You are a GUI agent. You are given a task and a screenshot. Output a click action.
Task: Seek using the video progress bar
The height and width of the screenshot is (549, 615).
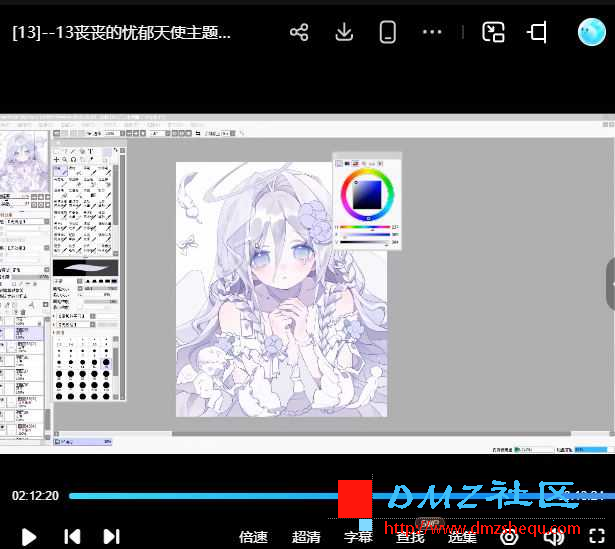(x=341, y=496)
